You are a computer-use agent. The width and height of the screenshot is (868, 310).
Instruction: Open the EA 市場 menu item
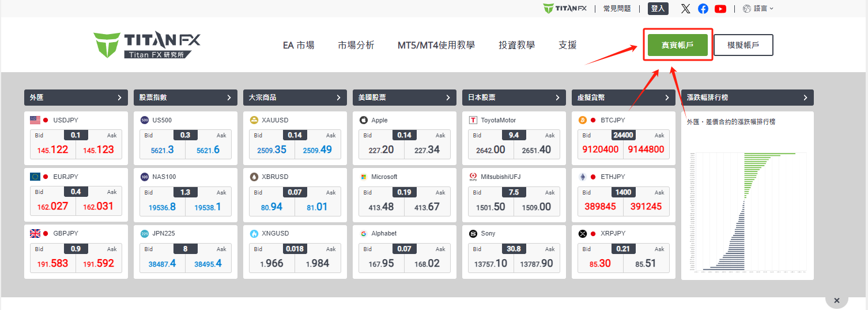[299, 45]
